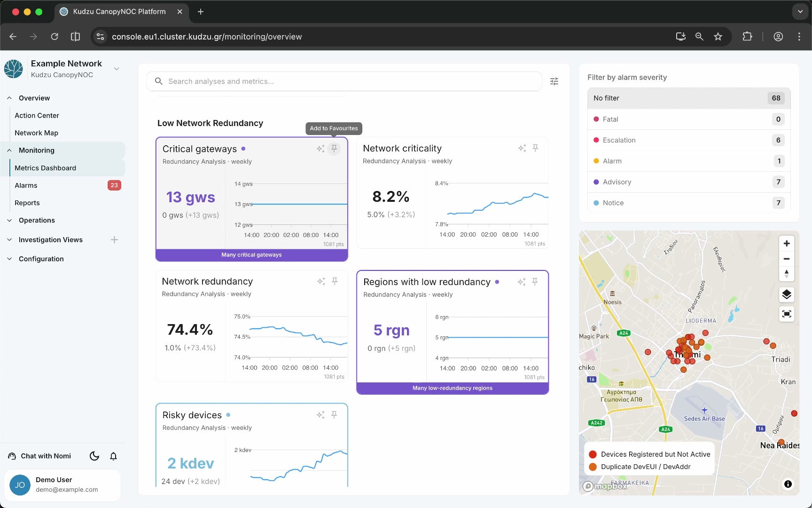Switch to Kudzu CanopyNOC Platform tab

pyautogui.click(x=122, y=12)
